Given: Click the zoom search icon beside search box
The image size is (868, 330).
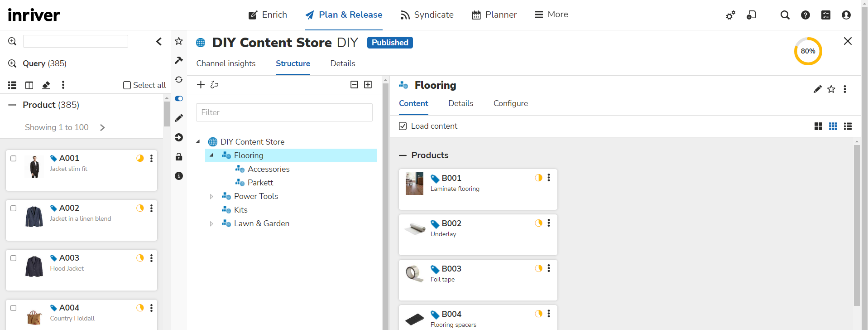Looking at the screenshot, I should [12, 41].
